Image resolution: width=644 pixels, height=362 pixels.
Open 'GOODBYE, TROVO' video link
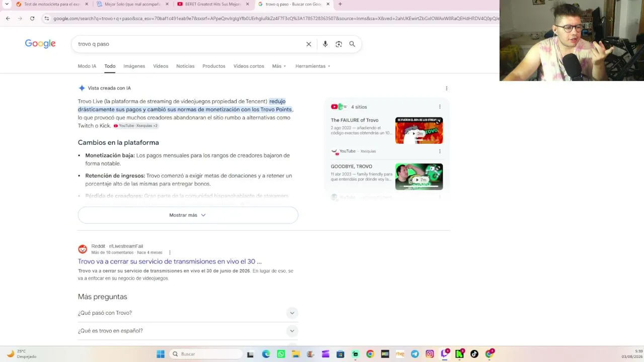coord(351,166)
